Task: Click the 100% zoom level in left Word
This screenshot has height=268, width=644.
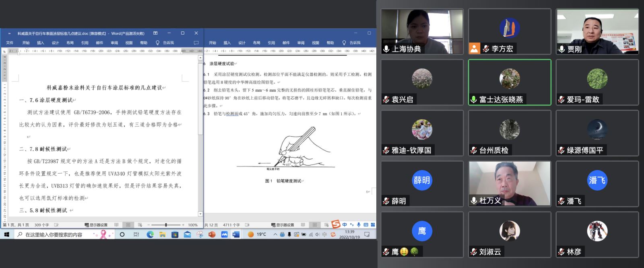Action: [x=193, y=225]
